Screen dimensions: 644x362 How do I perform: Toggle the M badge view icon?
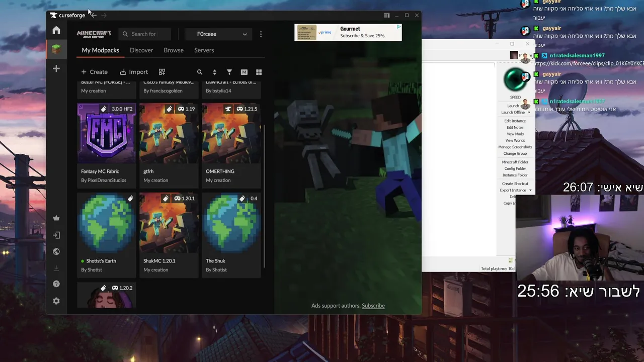click(244, 72)
